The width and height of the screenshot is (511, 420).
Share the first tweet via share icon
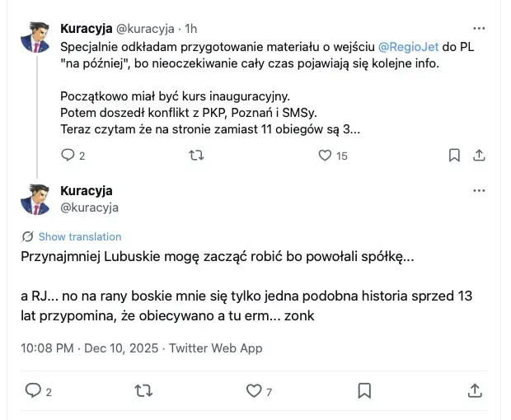pos(478,155)
